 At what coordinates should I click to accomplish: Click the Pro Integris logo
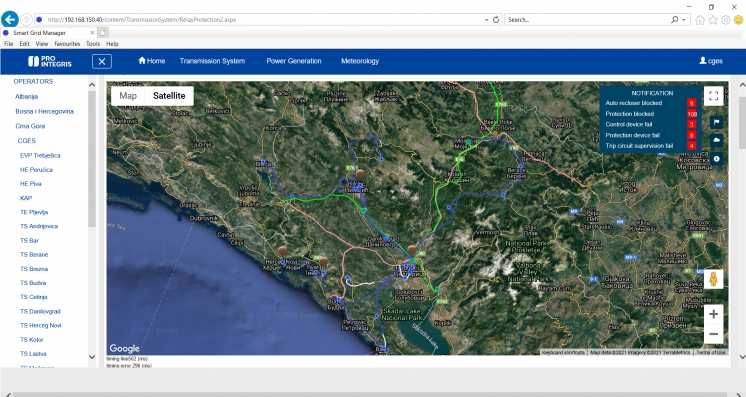pos(49,61)
